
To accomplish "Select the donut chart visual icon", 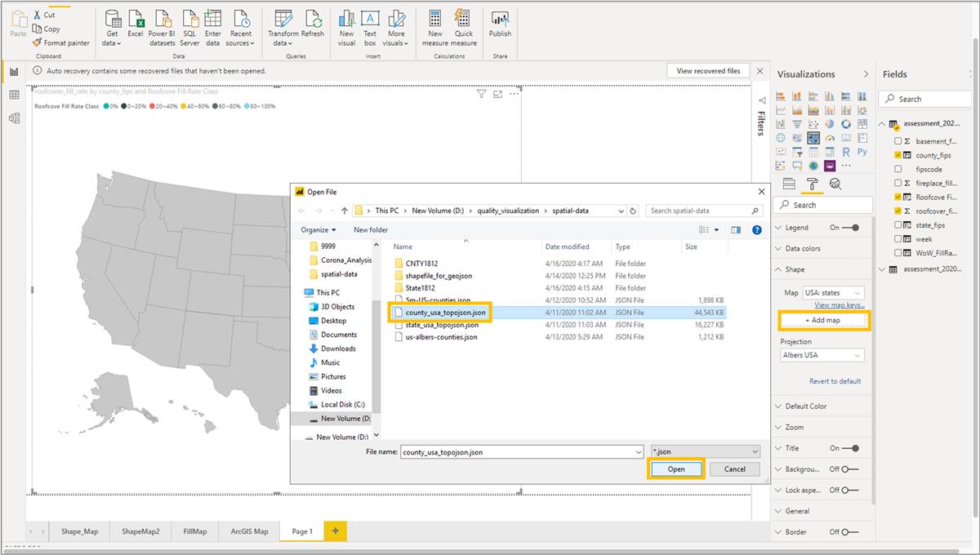I will coord(846,124).
